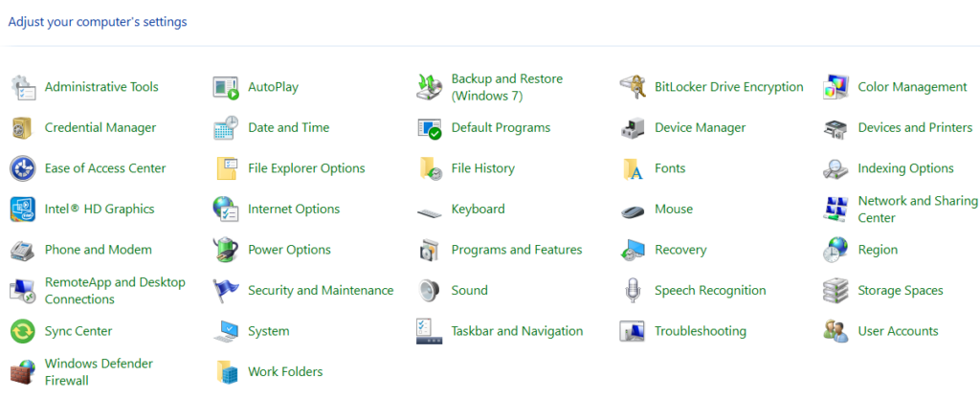Viewport: 980px width, 398px height.
Task: Open the User Accounts icon
Action: 835,331
